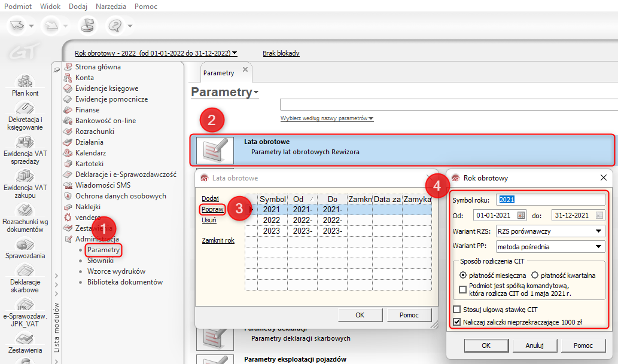Select Wiadomości SMS in module list

(x=102, y=185)
